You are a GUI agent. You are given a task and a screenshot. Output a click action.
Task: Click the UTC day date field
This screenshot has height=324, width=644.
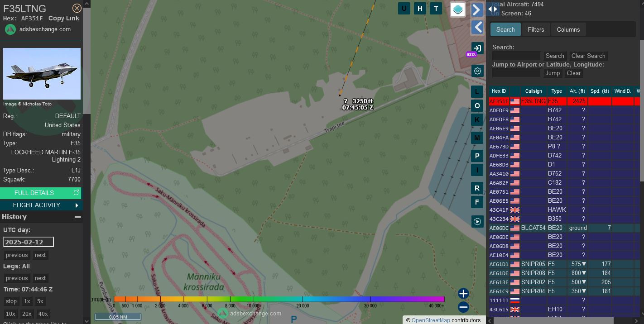(x=29, y=242)
